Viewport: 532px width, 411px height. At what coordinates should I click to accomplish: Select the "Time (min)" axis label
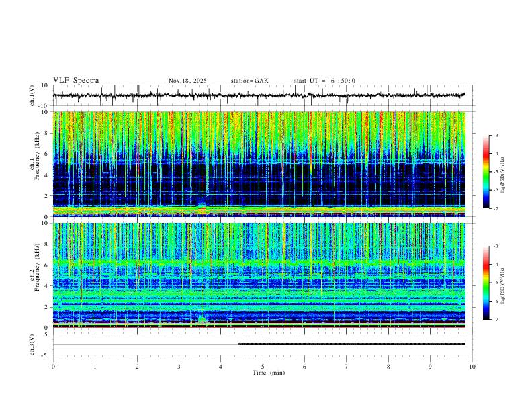pyautogui.click(x=269, y=373)
